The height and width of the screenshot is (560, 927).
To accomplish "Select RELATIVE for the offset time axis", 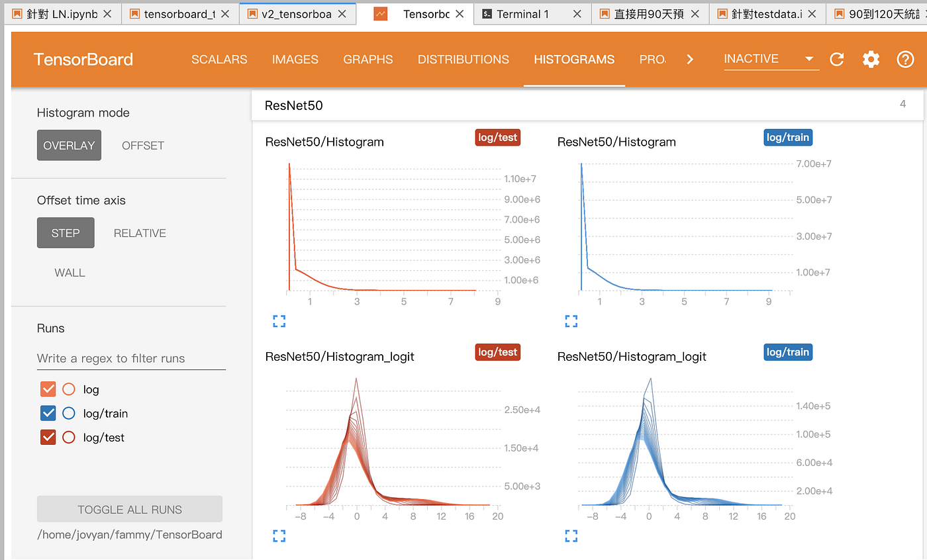I will 140,232.
